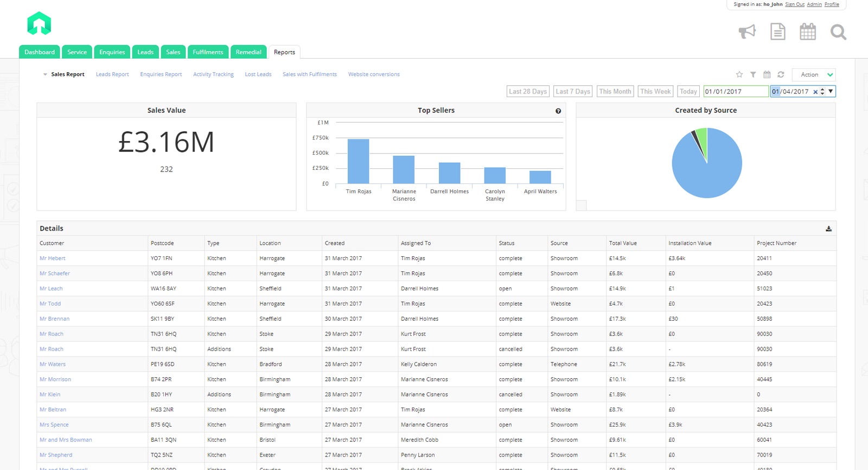
Task: Filter by Last 28 Days
Action: [x=528, y=91]
